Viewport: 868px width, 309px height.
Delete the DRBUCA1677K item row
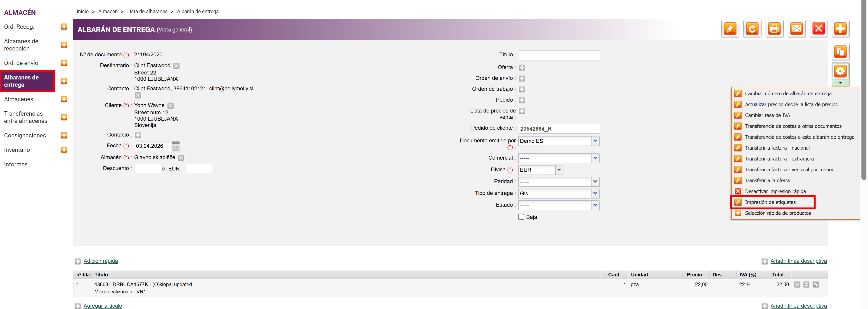(x=797, y=284)
